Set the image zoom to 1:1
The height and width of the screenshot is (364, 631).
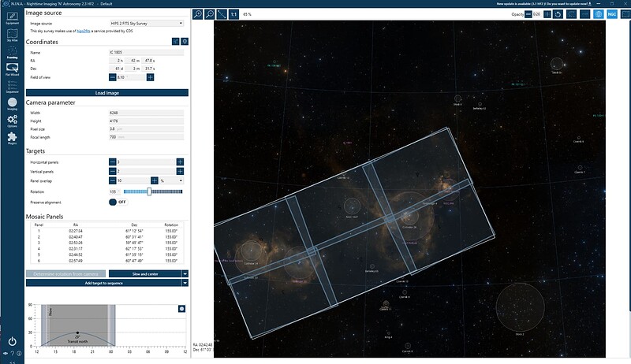pyautogui.click(x=234, y=14)
